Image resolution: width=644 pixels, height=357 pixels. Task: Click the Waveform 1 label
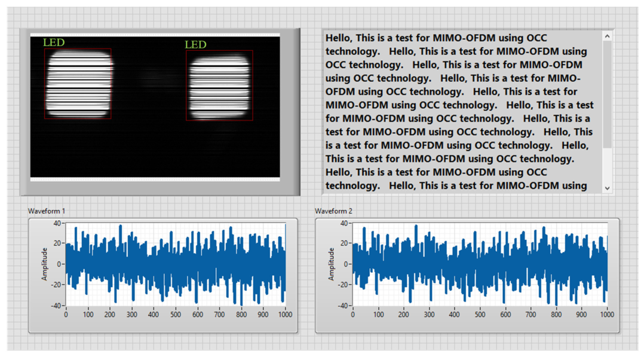[x=47, y=211]
